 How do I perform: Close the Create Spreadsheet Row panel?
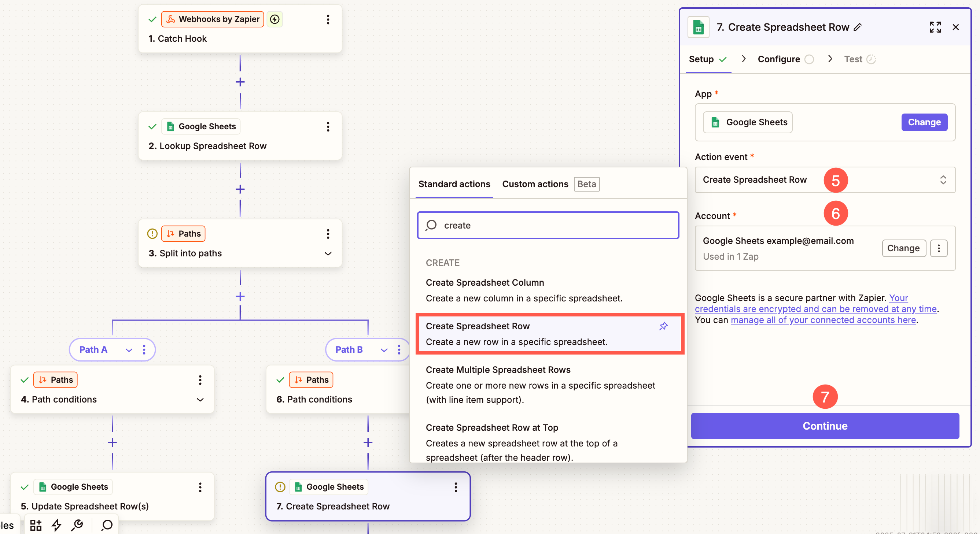[x=956, y=27]
